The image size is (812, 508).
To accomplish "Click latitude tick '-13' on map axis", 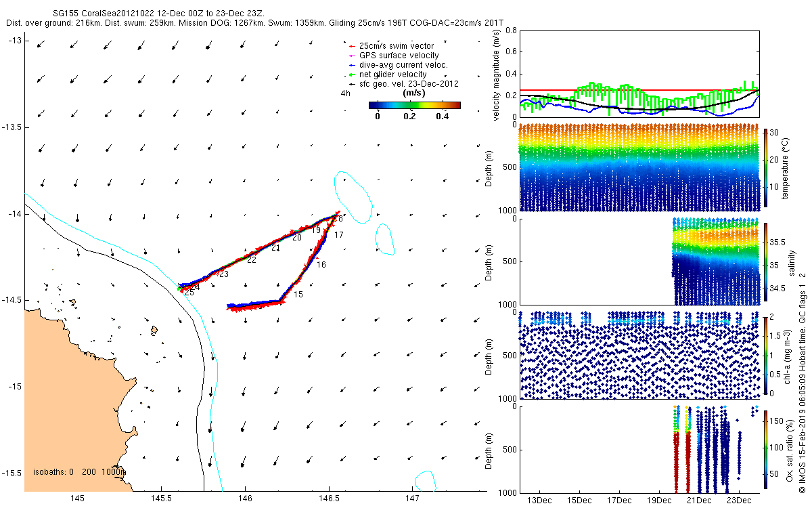I will click(x=14, y=41).
